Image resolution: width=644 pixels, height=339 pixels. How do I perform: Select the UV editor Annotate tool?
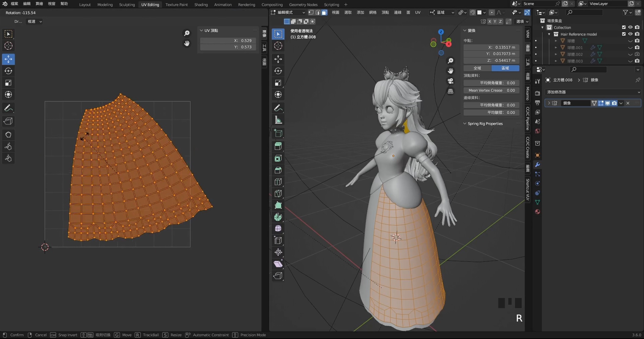(8, 108)
